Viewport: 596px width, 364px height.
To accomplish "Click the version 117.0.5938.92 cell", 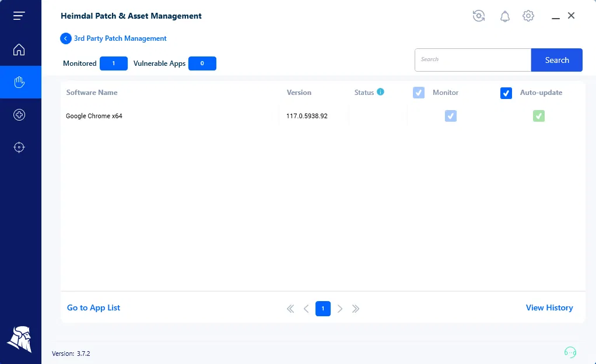I will (x=307, y=116).
